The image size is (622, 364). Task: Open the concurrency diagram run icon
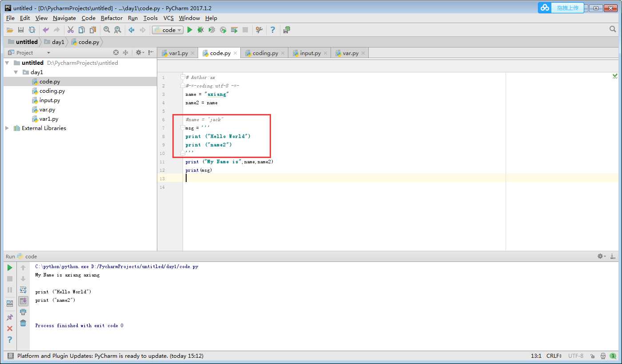(x=234, y=30)
